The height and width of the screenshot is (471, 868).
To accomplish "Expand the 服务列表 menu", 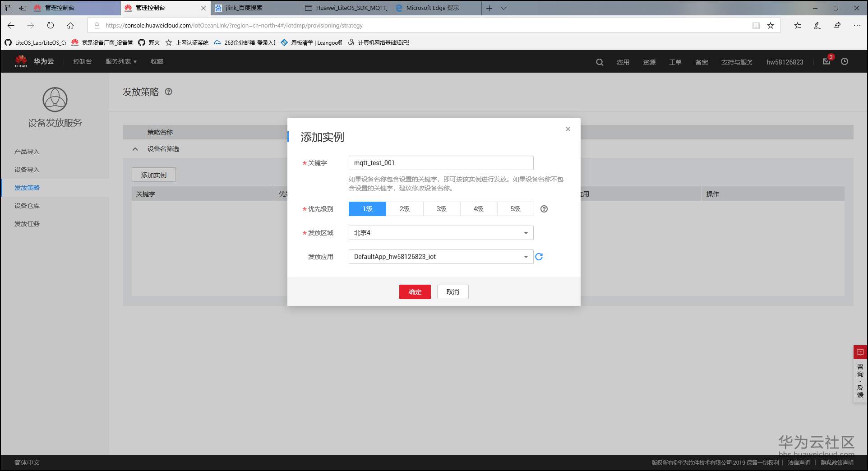I will (121, 61).
